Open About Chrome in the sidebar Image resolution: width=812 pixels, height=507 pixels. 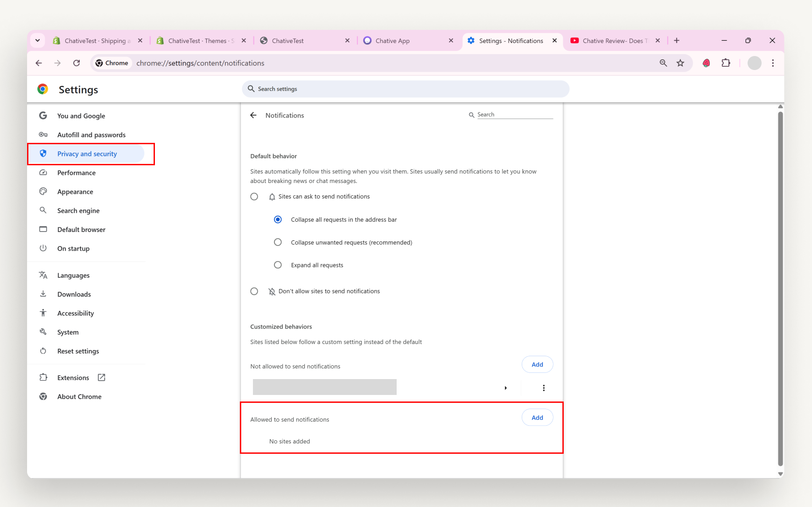click(79, 396)
